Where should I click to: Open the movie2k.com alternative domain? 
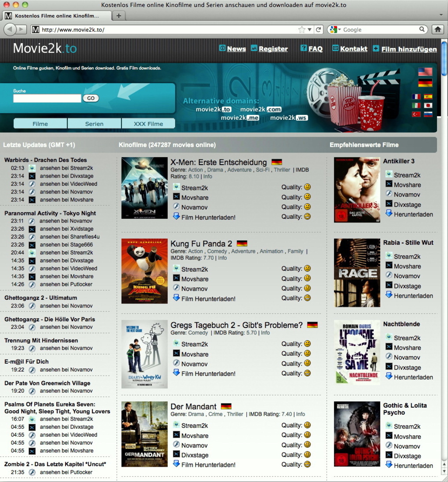(261, 109)
